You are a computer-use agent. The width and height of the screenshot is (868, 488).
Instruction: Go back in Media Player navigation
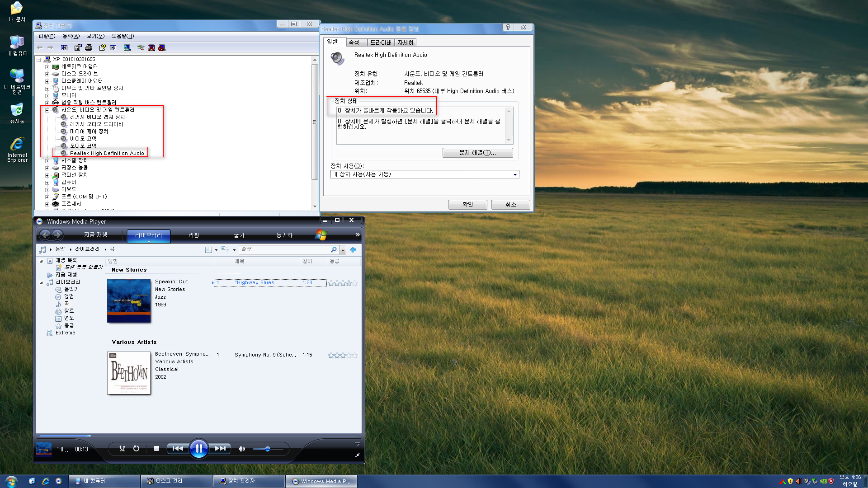45,235
